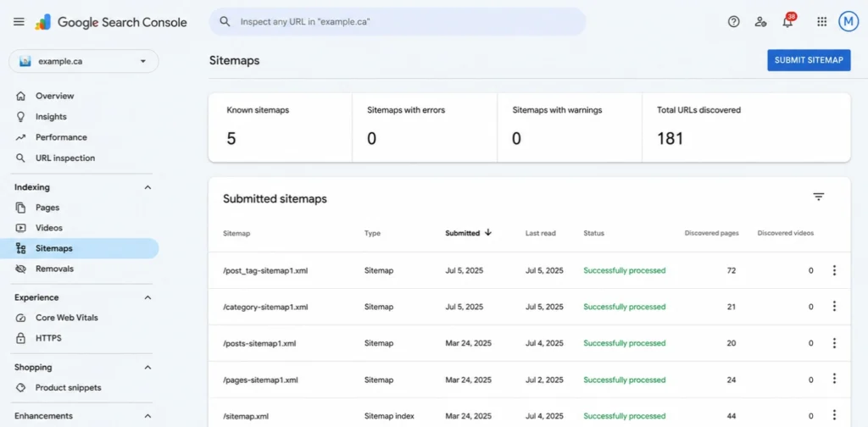
Task: Click the Submitted sitemaps heading
Action: coord(275,198)
